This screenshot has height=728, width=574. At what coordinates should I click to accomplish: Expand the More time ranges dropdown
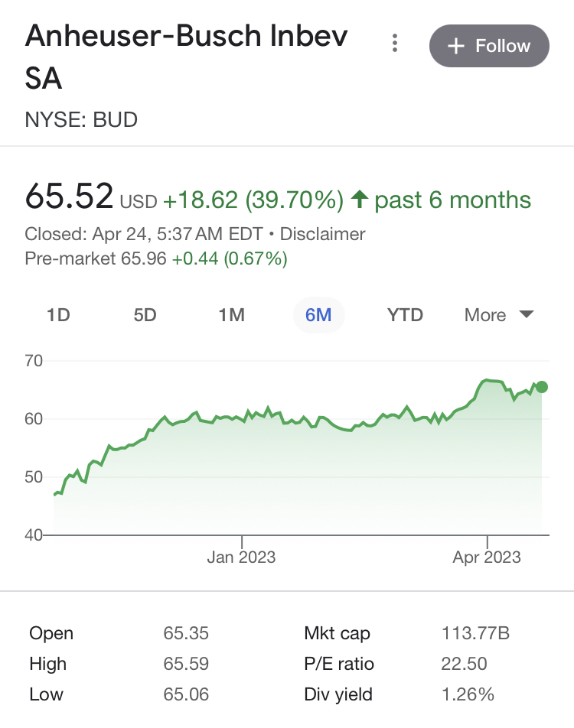[x=499, y=315]
